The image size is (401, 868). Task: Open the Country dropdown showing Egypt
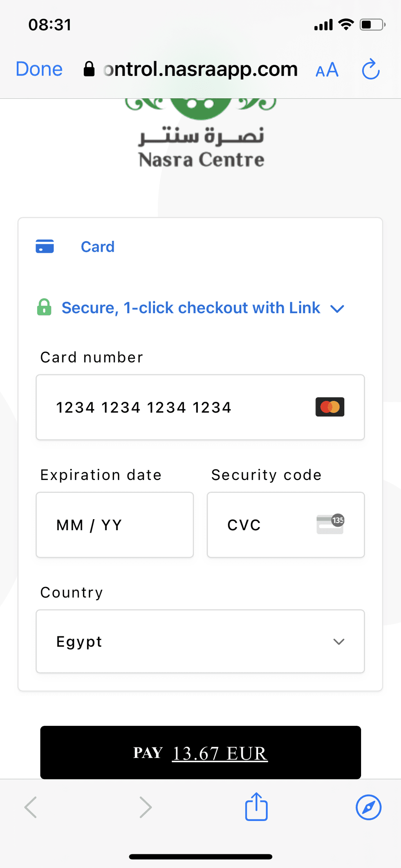coord(200,641)
